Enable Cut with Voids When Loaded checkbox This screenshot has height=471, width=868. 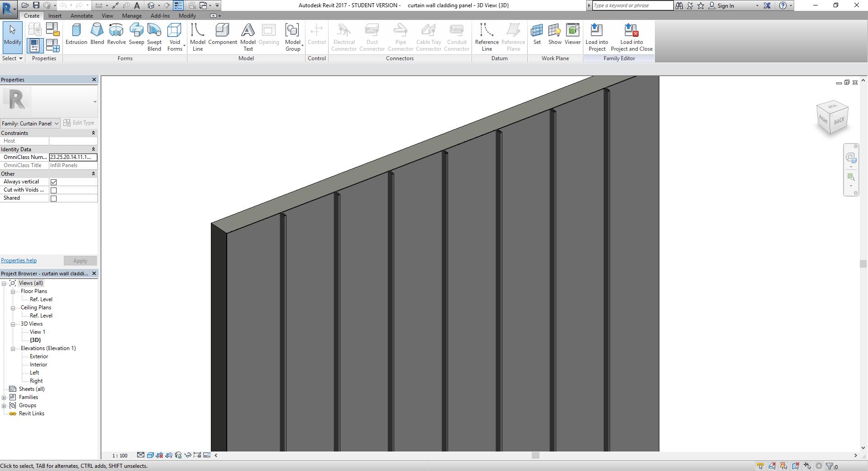[53, 190]
